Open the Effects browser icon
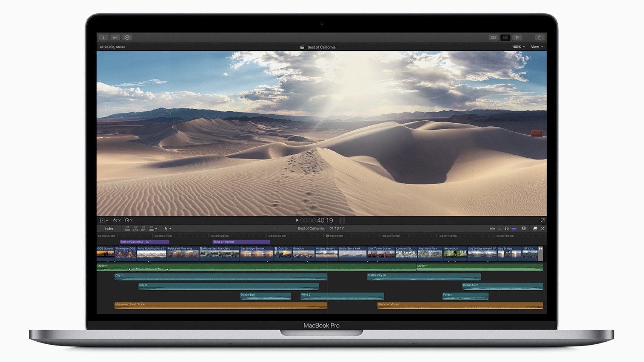Image resolution: width=644 pixels, height=362 pixels. coord(535,229)
